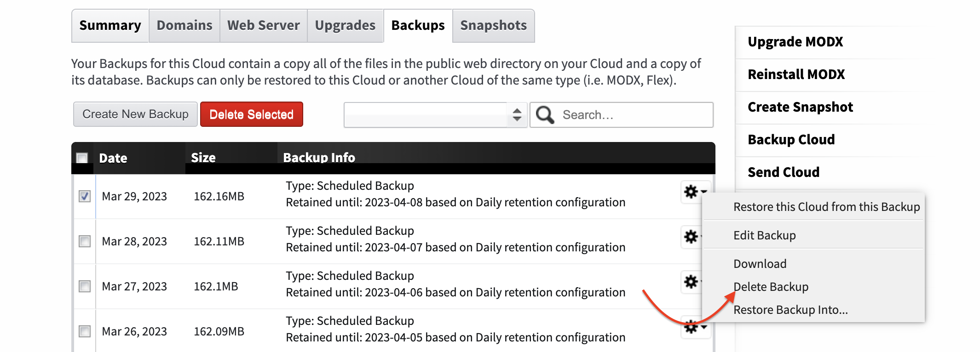The width and height of the screenshot is (980, 352).
Task: Choose Delete Backup from the context menu
Action: coord(771,286)
